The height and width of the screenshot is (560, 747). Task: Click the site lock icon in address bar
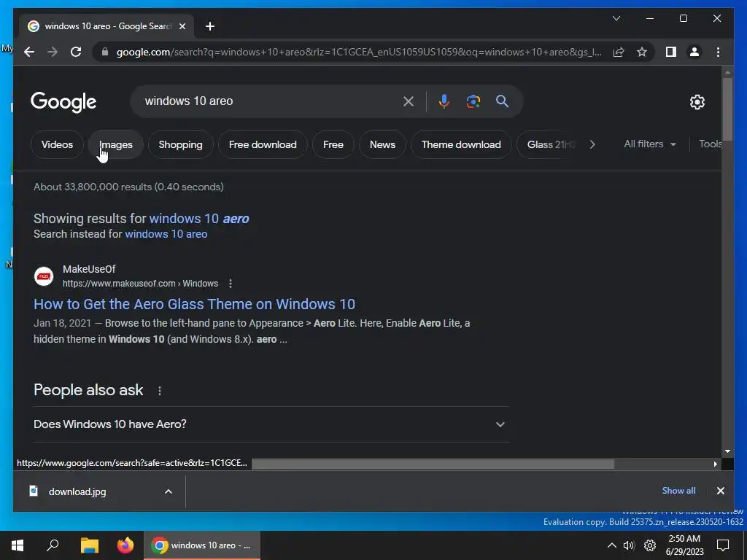pyautogui.click(x=105, y=52)
